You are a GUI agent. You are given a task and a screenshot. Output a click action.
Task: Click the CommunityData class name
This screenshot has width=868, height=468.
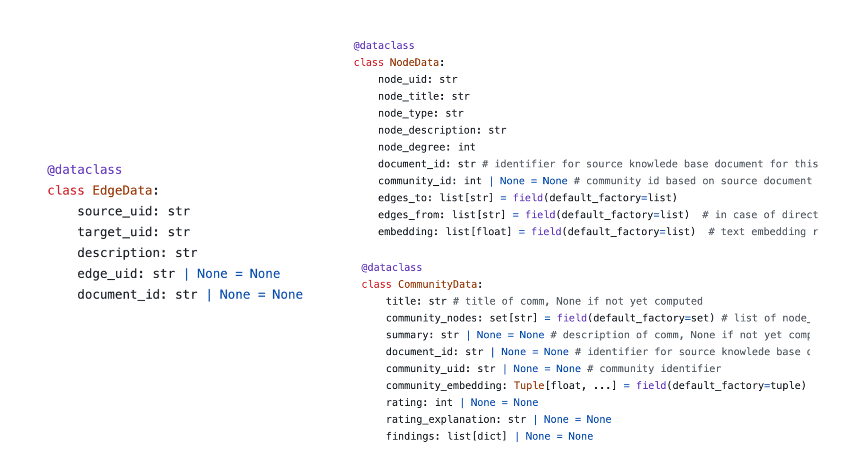point(439,284)
